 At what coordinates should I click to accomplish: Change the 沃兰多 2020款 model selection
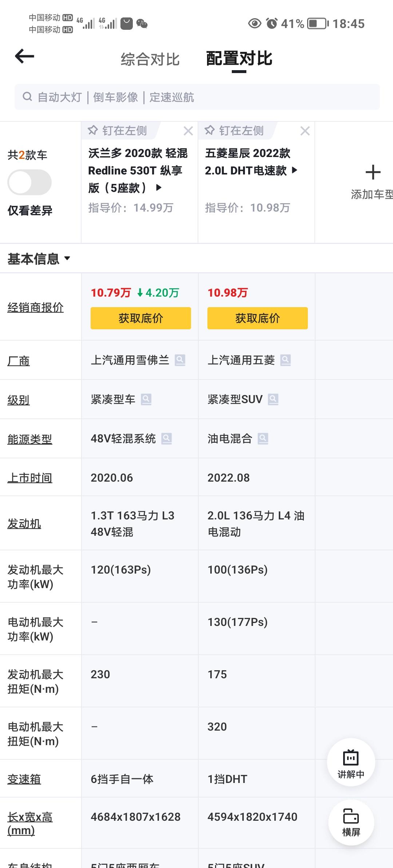click(x=138, y=170)
